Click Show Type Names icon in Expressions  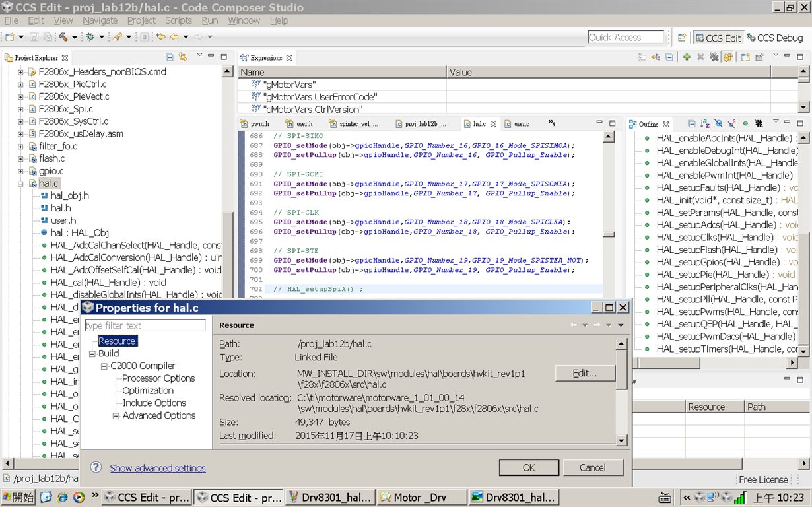coord(642,57)
